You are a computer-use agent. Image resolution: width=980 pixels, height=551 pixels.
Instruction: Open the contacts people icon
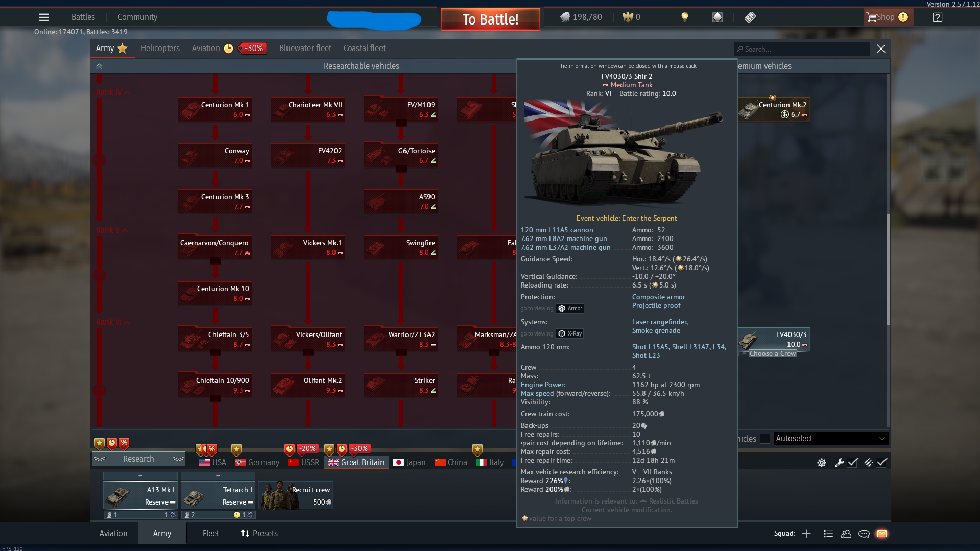(x=846, y=534)
